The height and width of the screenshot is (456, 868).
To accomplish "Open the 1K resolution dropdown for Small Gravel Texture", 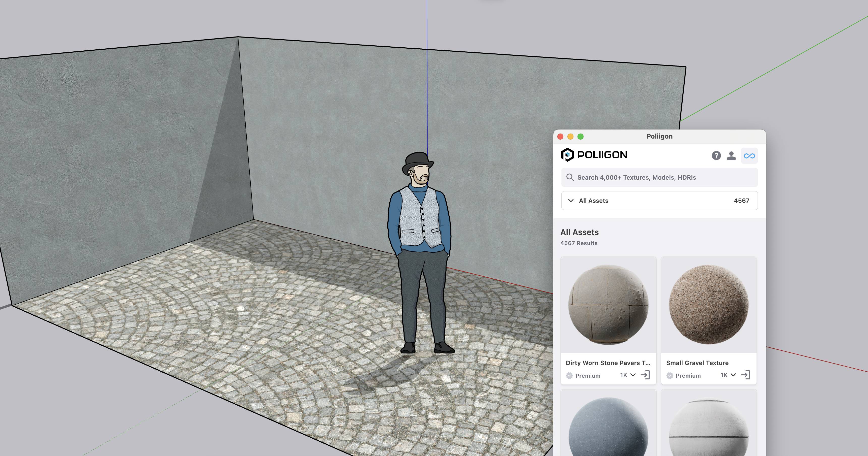I will [728, 375].
